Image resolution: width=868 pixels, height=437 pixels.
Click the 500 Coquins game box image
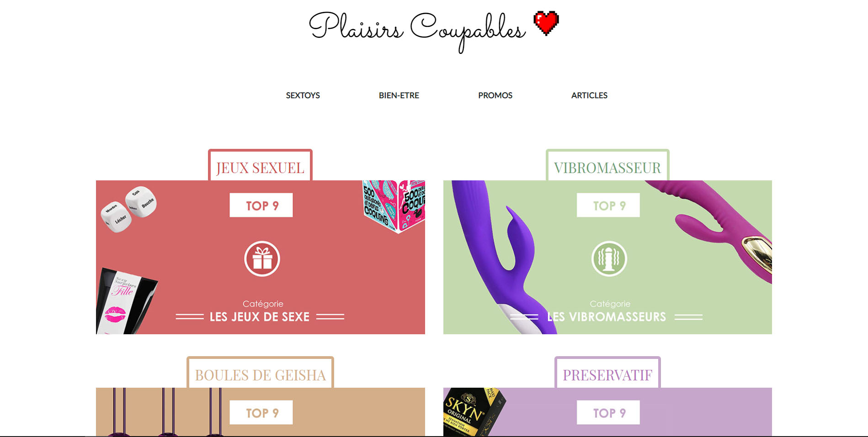(394, 206)
